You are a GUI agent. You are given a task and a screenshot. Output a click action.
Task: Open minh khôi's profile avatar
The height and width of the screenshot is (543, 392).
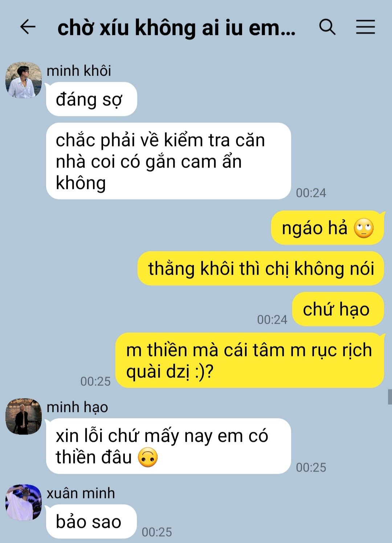click(x=24, y=80)
